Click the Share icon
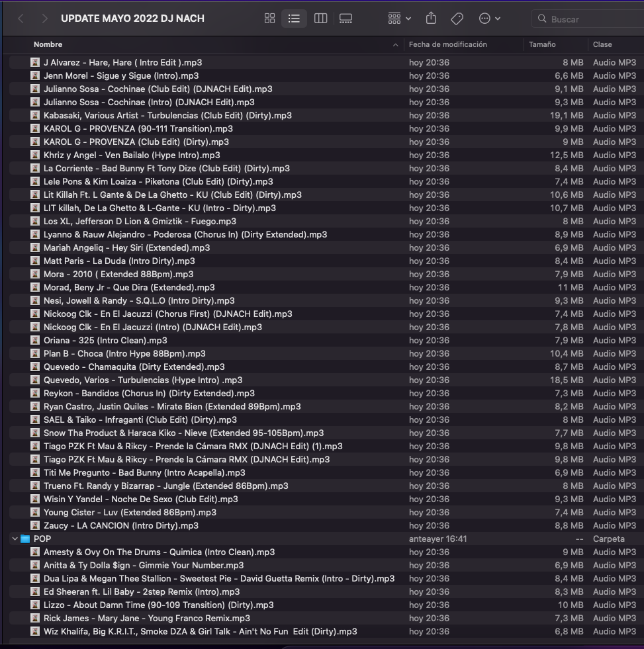The height and width of the screenshot is (649, 644). click(x=431, y=19)
